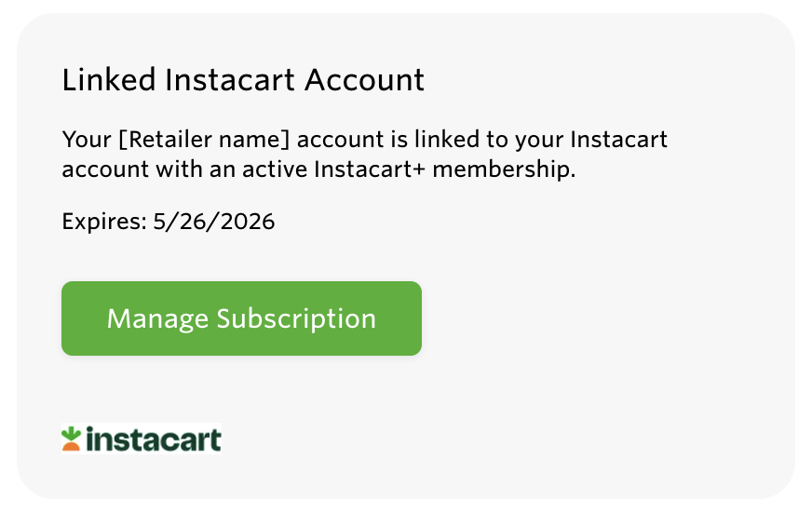Click the word 'Manage' on green button

click(156, 318)
